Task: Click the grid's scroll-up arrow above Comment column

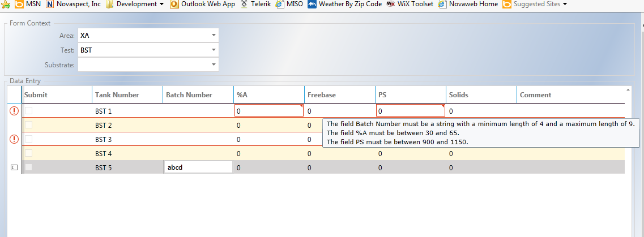Action: pyautogui.click(x=627, y=89)
